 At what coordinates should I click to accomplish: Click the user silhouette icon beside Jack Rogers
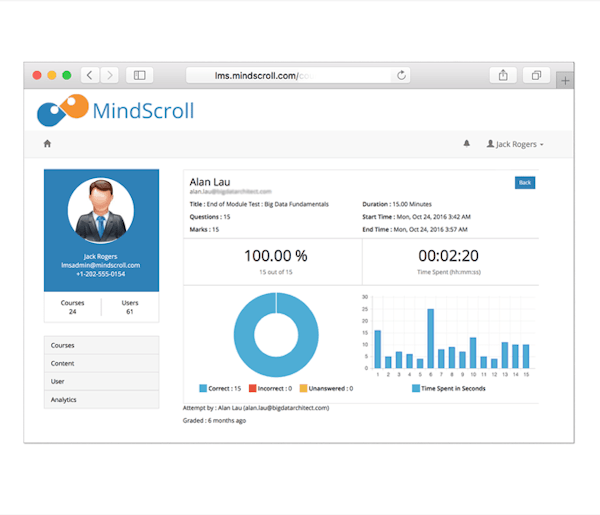point(490,144)
